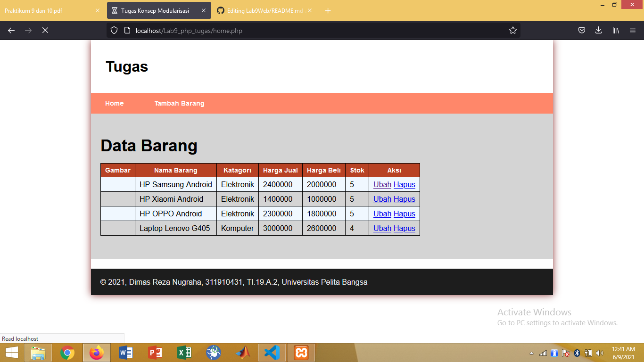Open the Firefox library icon
The width and height of the screenshot is (644, 362).
[x=616, y=30]
